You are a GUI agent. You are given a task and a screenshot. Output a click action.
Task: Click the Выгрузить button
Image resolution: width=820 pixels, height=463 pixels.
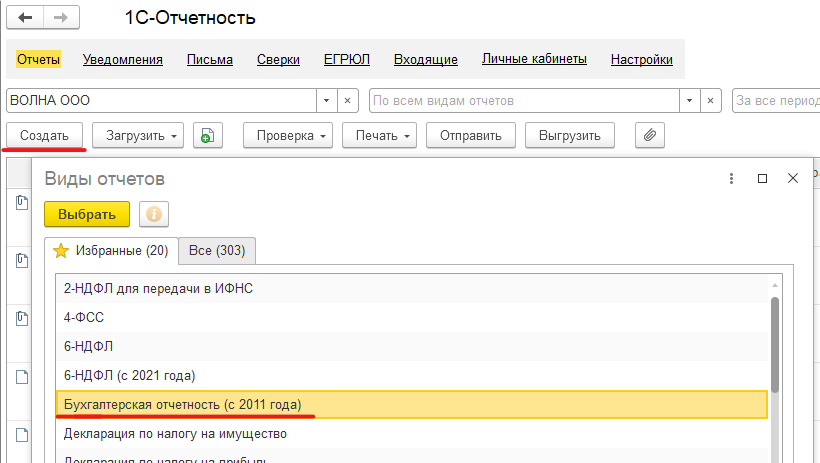(570, 135)
